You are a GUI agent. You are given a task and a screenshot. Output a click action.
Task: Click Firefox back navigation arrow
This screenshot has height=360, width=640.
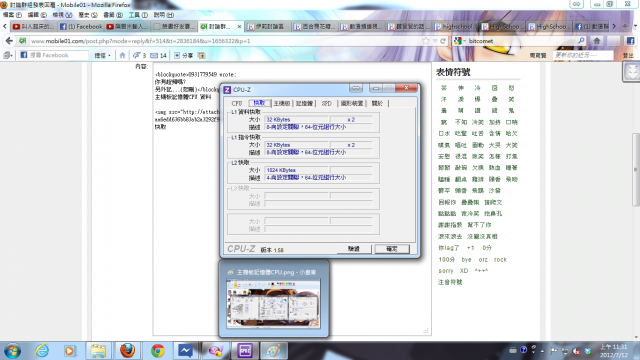pyautogui.click(x=9, y=41)
